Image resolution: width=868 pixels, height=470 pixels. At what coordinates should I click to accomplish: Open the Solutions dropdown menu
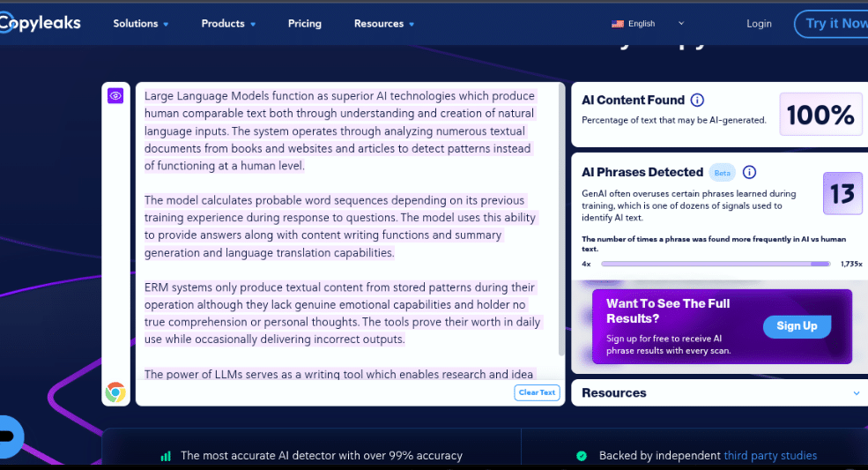(x=141, y=24)
